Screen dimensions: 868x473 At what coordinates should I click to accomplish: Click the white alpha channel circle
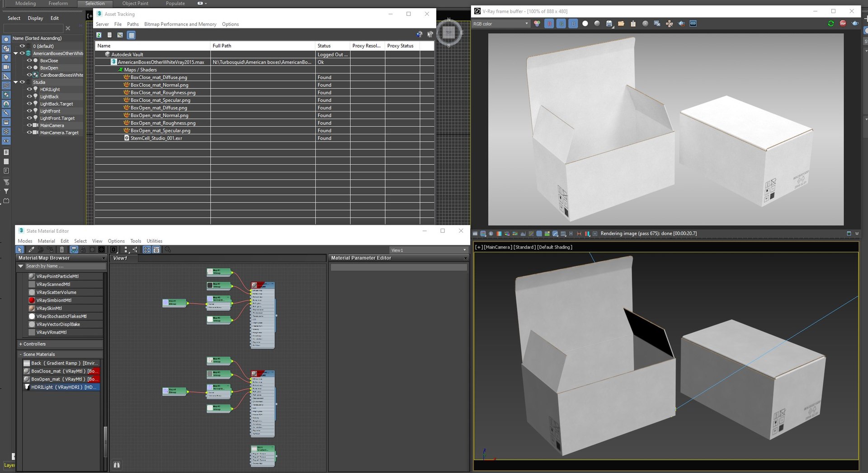pos(585,23)
